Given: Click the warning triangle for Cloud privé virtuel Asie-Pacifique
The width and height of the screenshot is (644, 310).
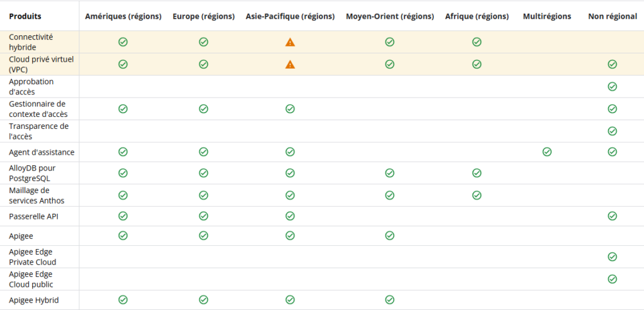Looking at the screenshot, I should point(290,64).
